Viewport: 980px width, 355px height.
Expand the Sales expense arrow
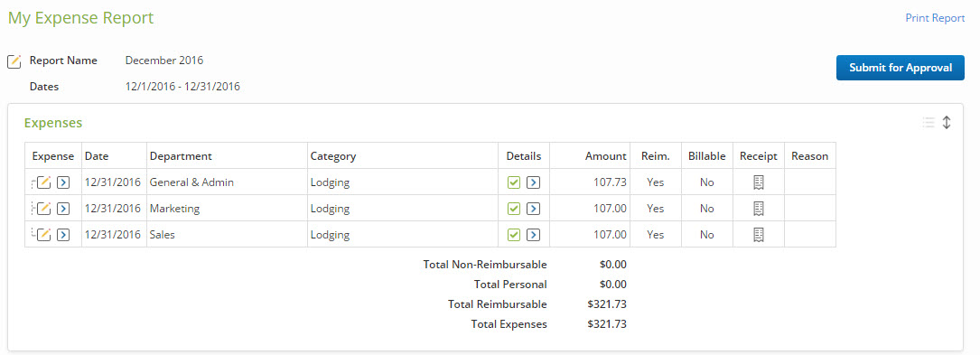[x=63, y=235]
